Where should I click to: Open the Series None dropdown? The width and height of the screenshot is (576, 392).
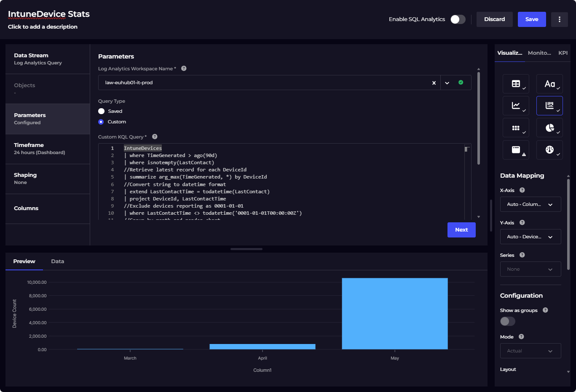[x=530, y=269]
